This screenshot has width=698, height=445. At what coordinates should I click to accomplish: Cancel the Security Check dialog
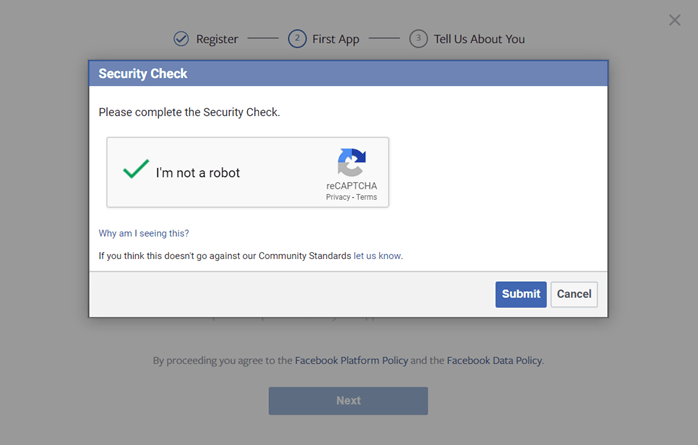pos(574,294)
